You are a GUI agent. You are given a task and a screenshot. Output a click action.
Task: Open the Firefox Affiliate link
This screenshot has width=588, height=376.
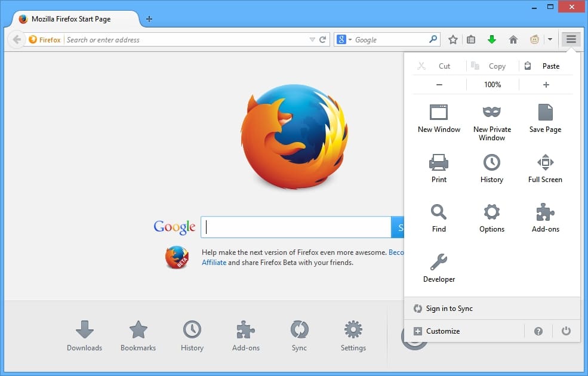pos(214,262)
